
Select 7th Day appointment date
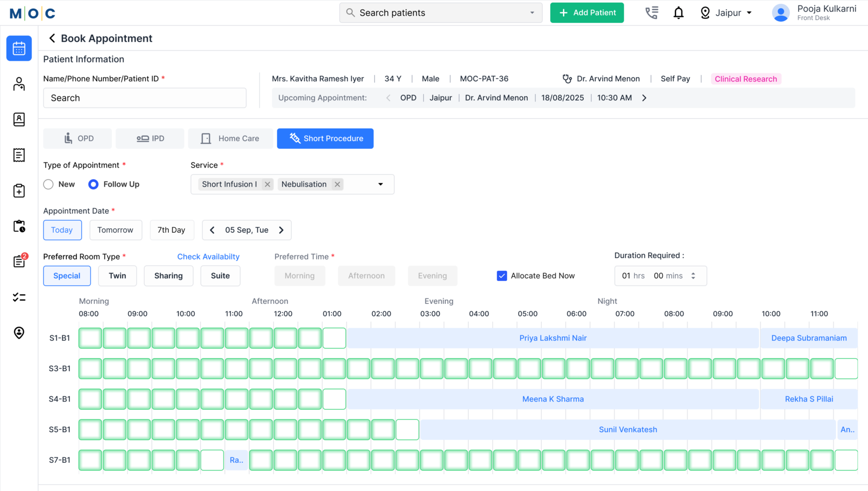171,230
